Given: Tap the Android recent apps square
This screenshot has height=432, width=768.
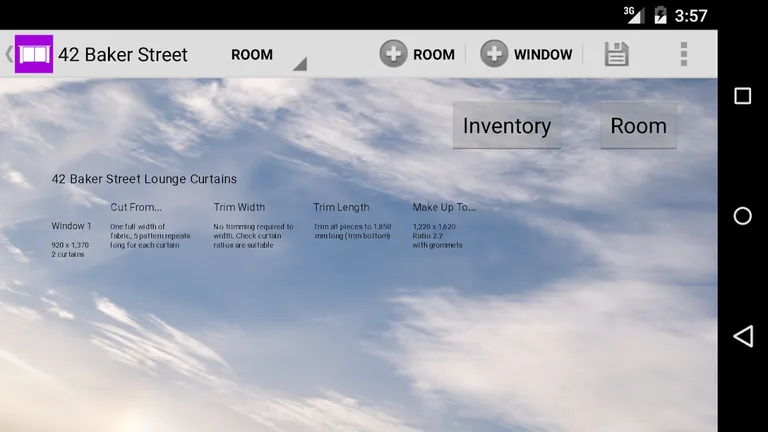Looking at the screenshot, I should pos(743,96).
